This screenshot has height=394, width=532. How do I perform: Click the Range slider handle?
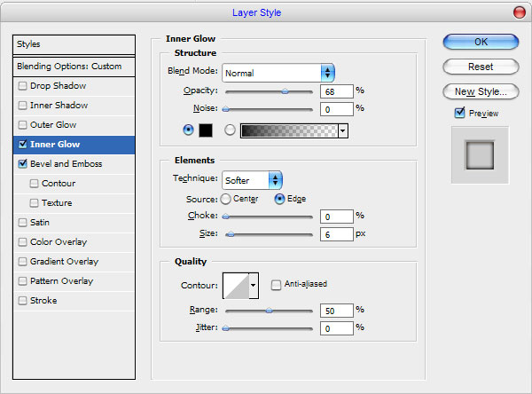(x=269, y=311)
